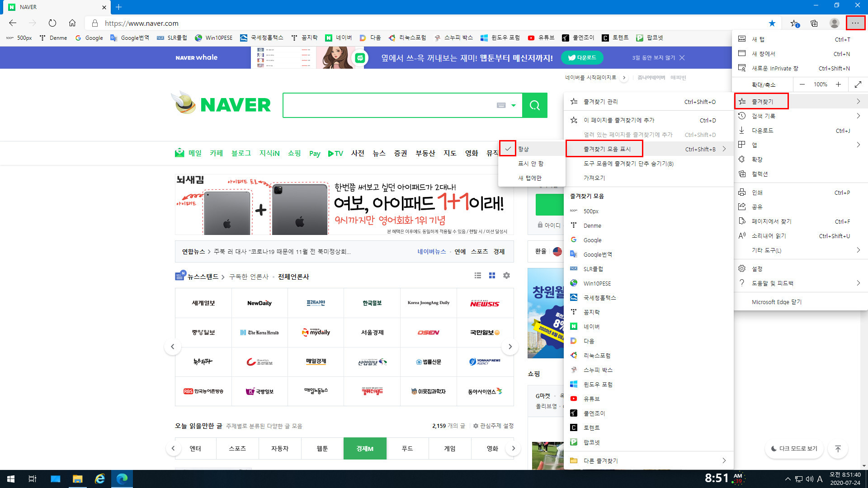
Task: Expand 앱 submenu in Edge menu
Action: [801, 145]
